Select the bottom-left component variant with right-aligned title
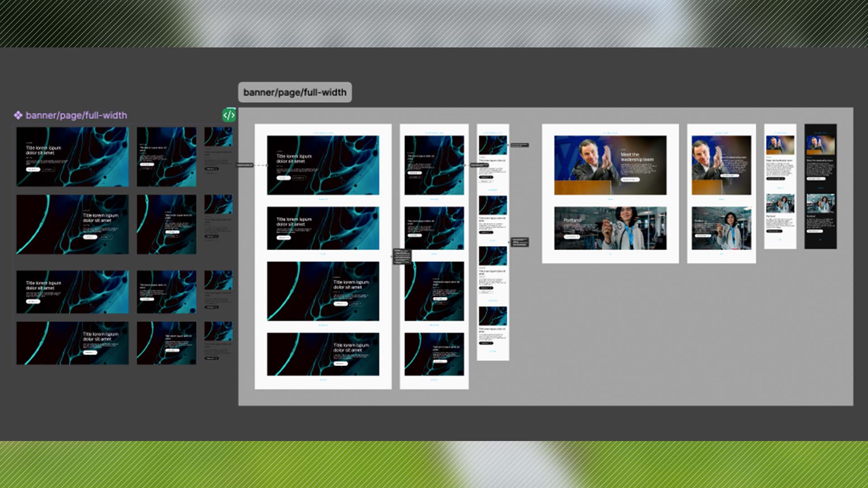 pyautogui.click(x=72, y=343)
